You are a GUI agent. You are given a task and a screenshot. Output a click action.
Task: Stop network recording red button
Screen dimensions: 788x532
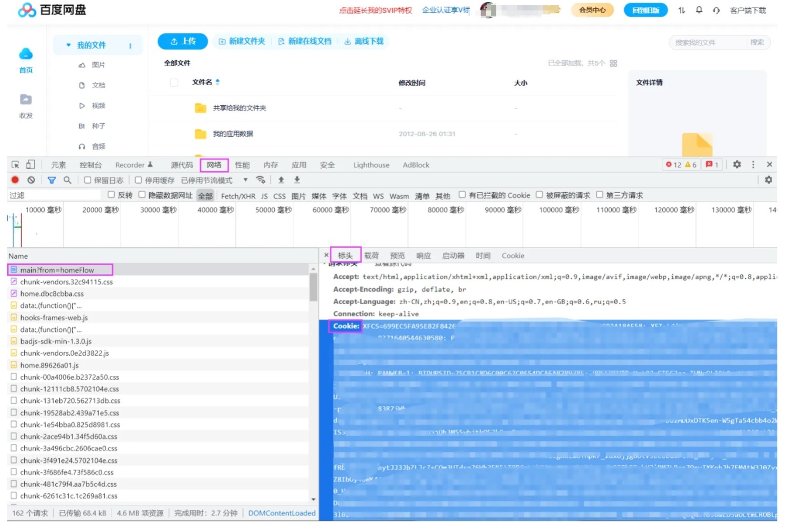(x=15, y=180)
